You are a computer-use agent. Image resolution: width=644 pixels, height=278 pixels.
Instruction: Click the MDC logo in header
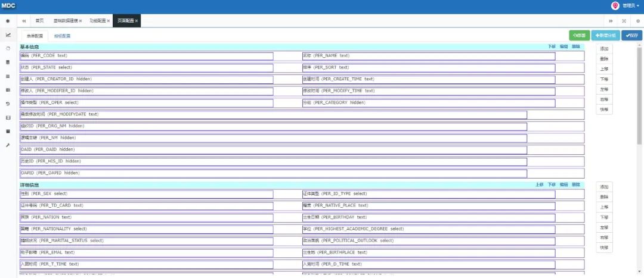click(x=8, y=6)
